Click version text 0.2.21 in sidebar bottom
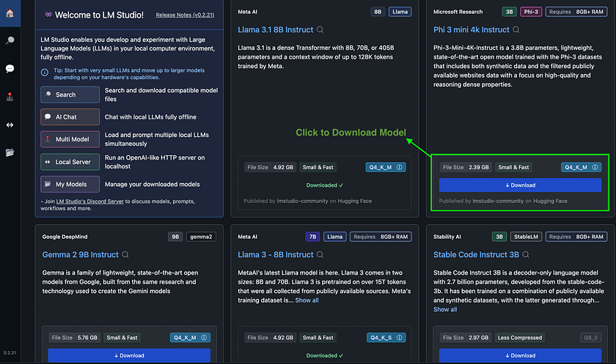Screen dimensions: 616x364 10,352
